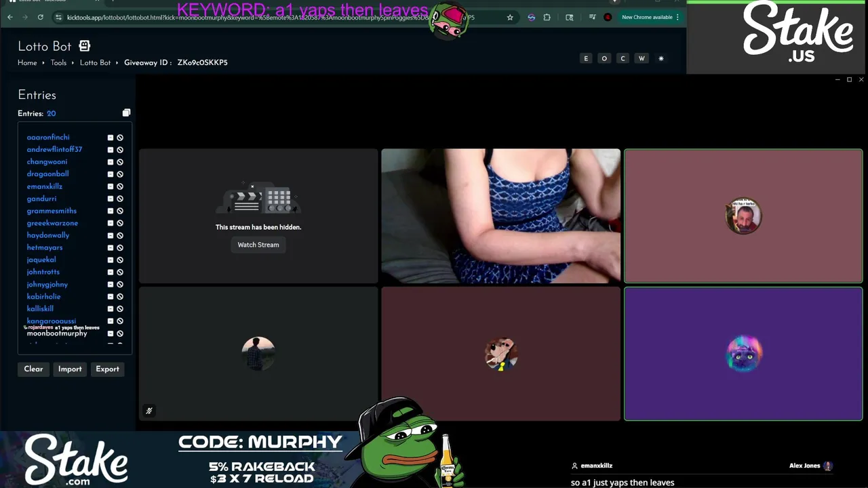Select the hetmayars entry name
This screenshot has height=488, width=868.
45,247
